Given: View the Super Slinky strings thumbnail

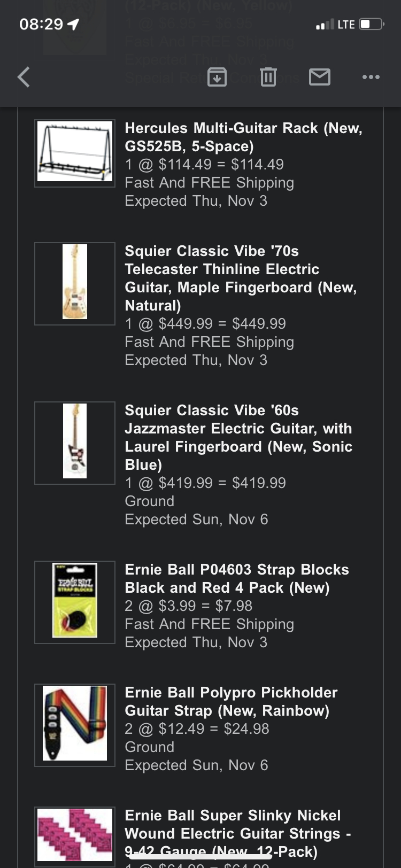Looking at the screenshot, I should point(74,835).
